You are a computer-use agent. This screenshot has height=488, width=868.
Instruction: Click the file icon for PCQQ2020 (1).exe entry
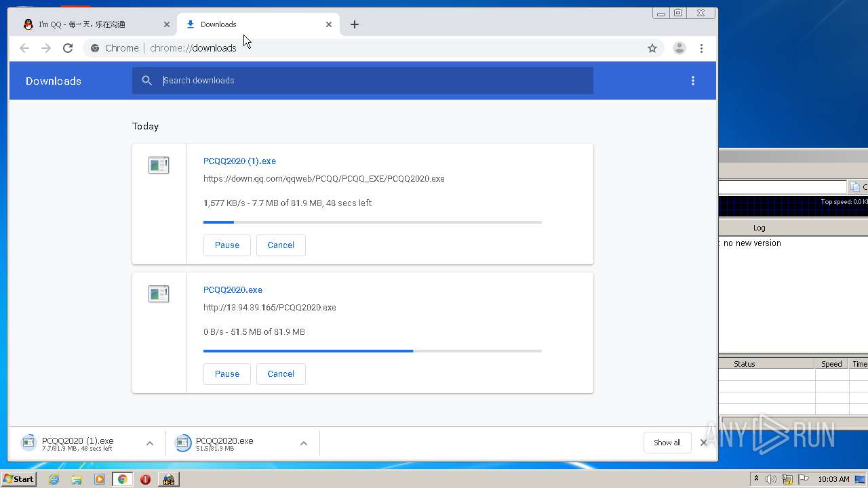[x=159, y=165]
